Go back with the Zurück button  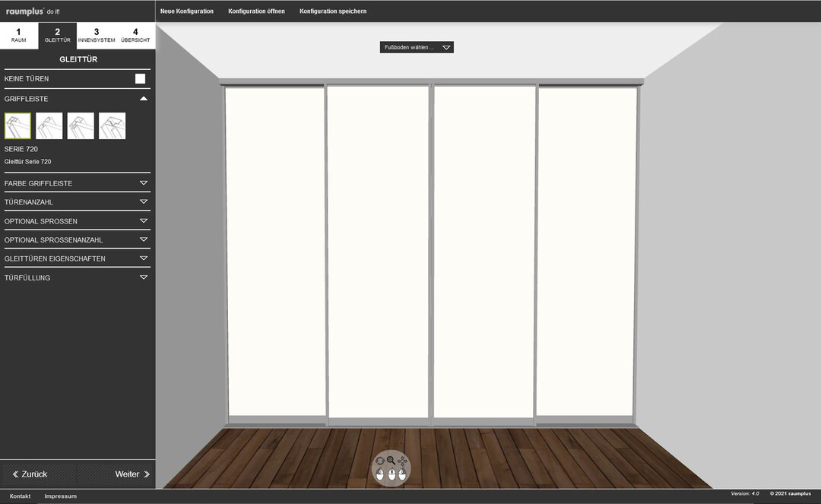pos(30,474)
